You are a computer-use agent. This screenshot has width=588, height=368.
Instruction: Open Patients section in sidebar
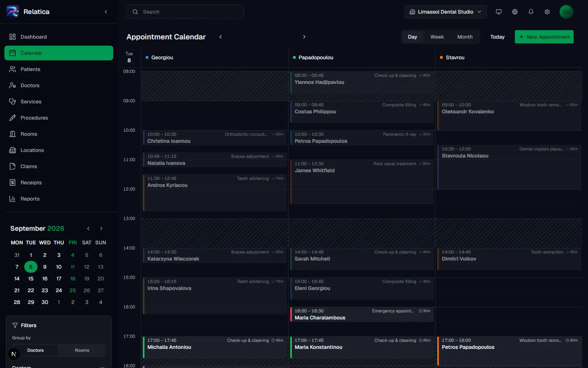tap(59, 69)
